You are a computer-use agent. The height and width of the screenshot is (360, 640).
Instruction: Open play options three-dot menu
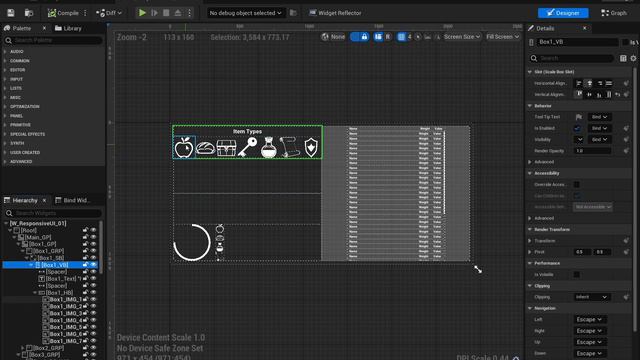(189, 13)
